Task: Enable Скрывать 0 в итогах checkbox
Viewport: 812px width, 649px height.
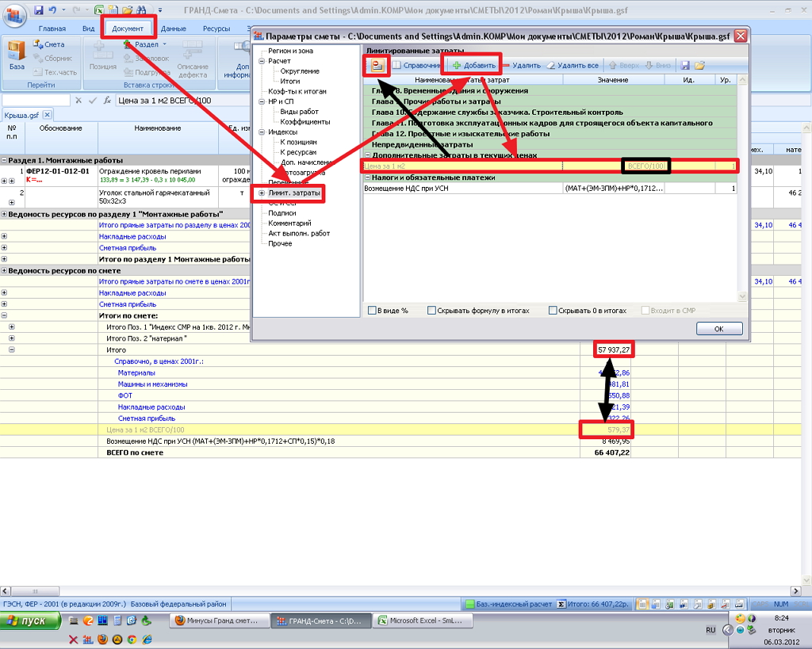Action: click(553, 311)
